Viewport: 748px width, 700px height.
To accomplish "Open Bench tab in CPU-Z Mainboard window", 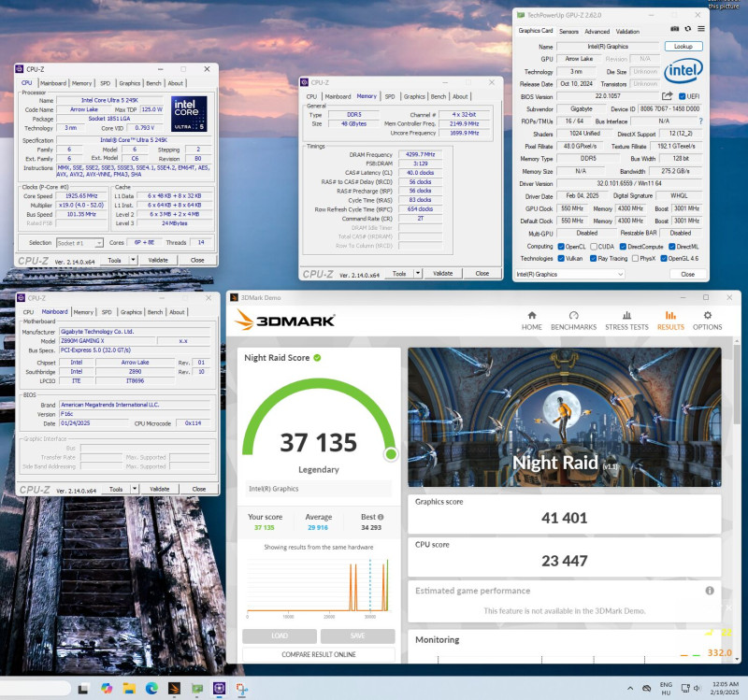I will click(x=155, y=312).
